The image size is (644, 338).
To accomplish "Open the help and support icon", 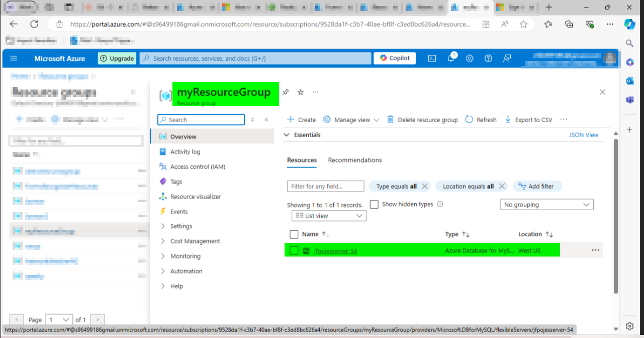I will pyautogui.click(x=488, y=58).
